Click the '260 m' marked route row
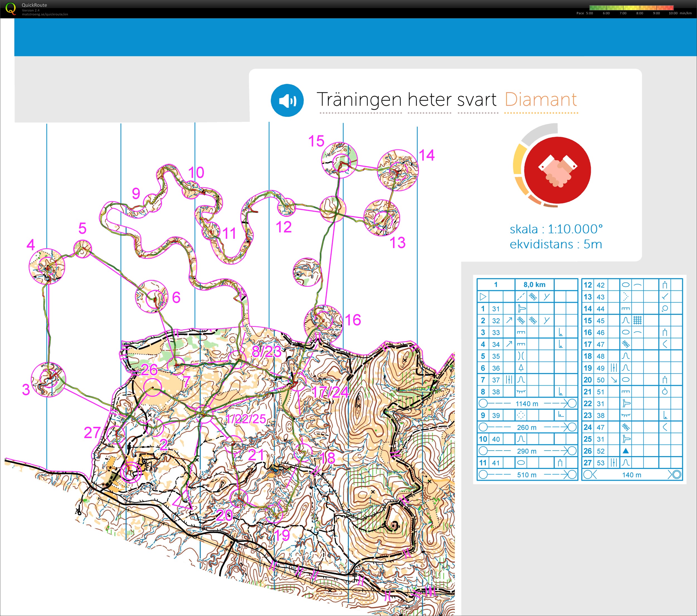 [x=527, y=427]
